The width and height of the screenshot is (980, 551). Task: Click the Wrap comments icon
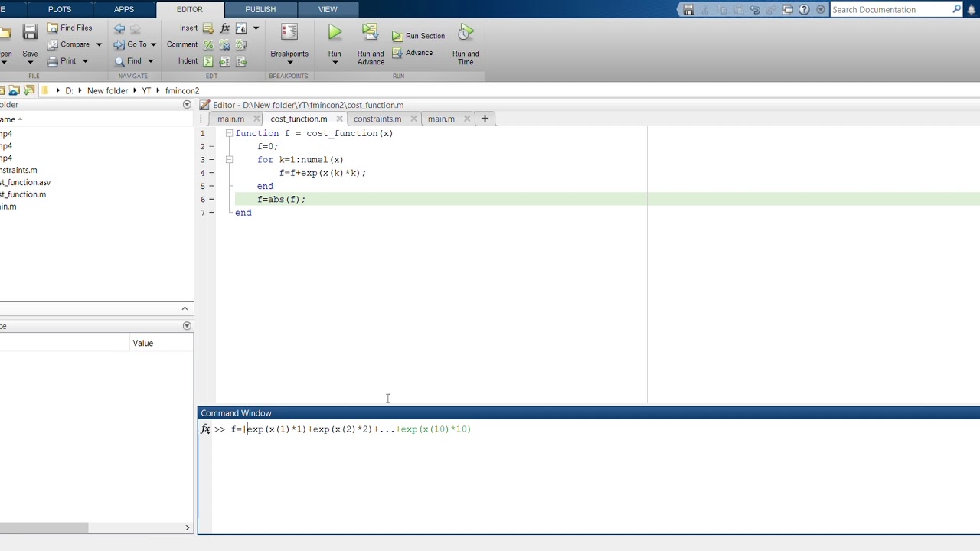coord(241,45)
